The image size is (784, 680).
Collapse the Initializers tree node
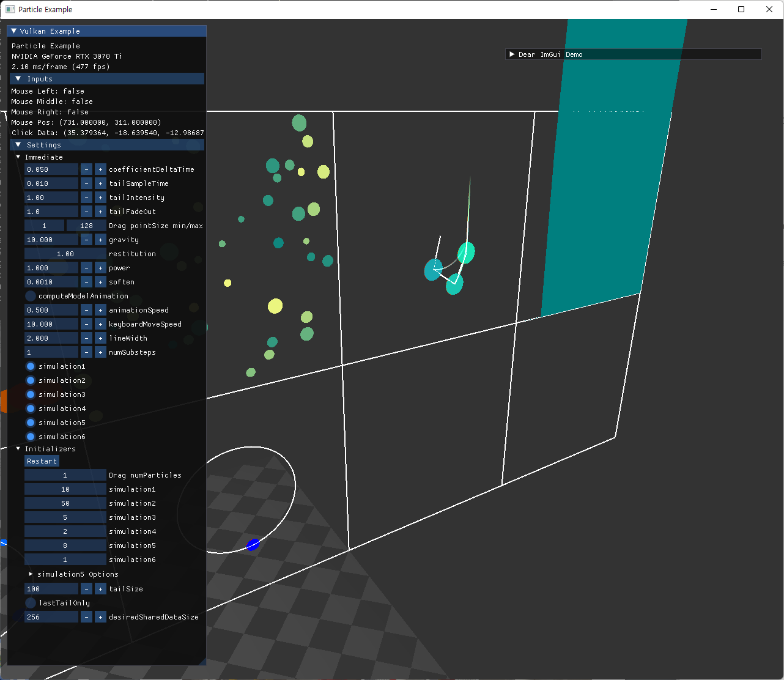pos(18,449)
